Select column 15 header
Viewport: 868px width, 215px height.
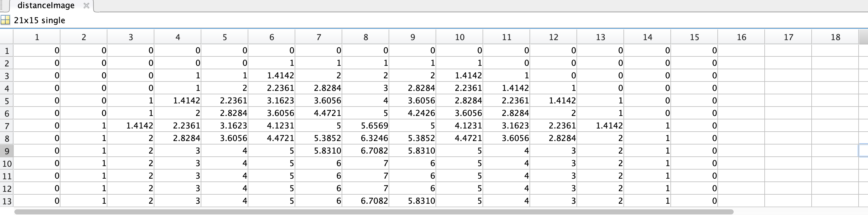694,37
